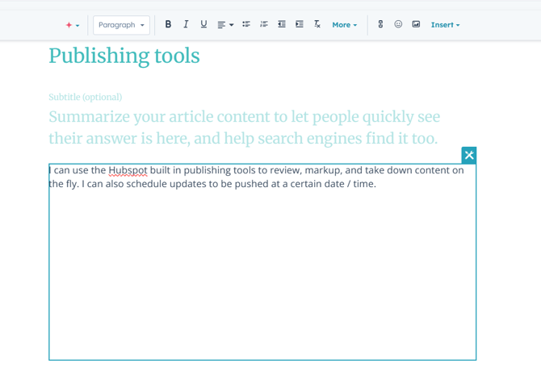The width and height of the screenshot is (541, 392).
Task: Open the Insert menu
Action: point(445,25)
